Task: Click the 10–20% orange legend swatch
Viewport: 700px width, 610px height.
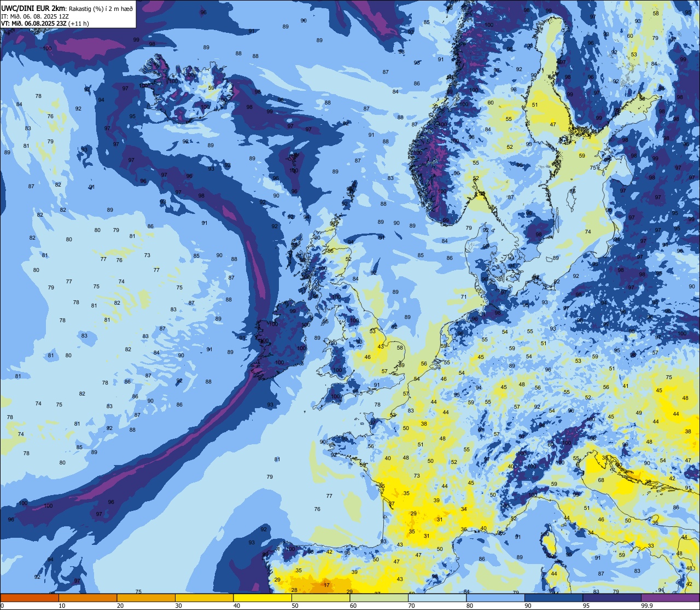Action: click(x=87, y=598)
